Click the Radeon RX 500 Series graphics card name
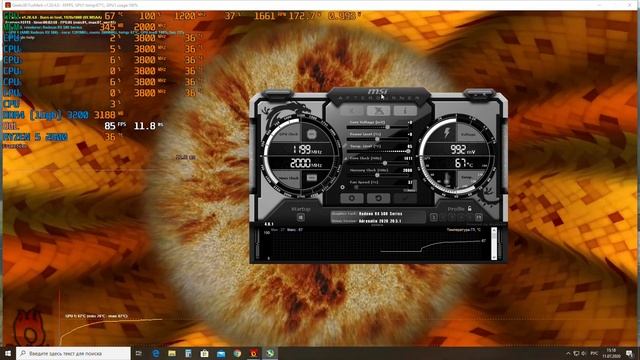Image resolution: width=640 pixels, height=360 pixels. [x=380, y=213]
